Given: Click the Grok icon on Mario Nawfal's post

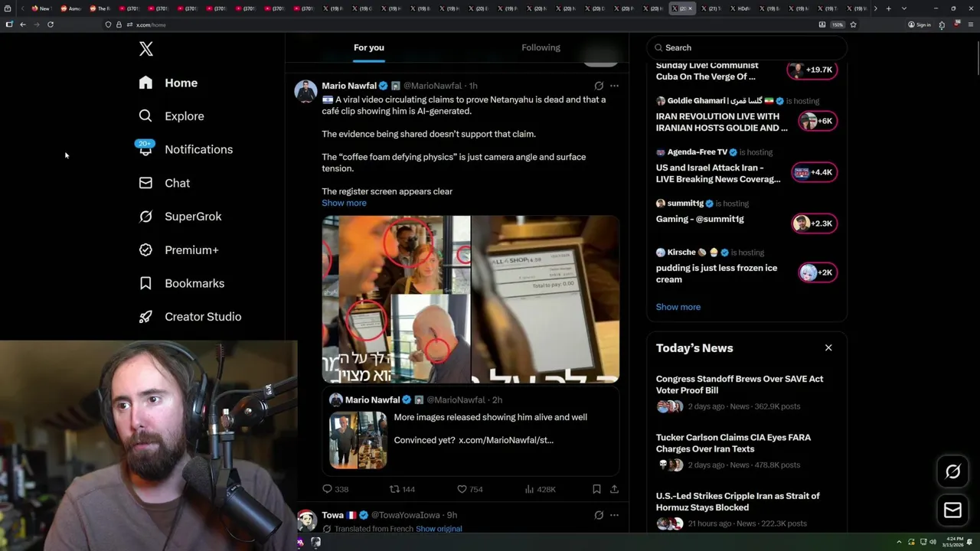Looking at the screenshot, I should [x=599, y=86].
